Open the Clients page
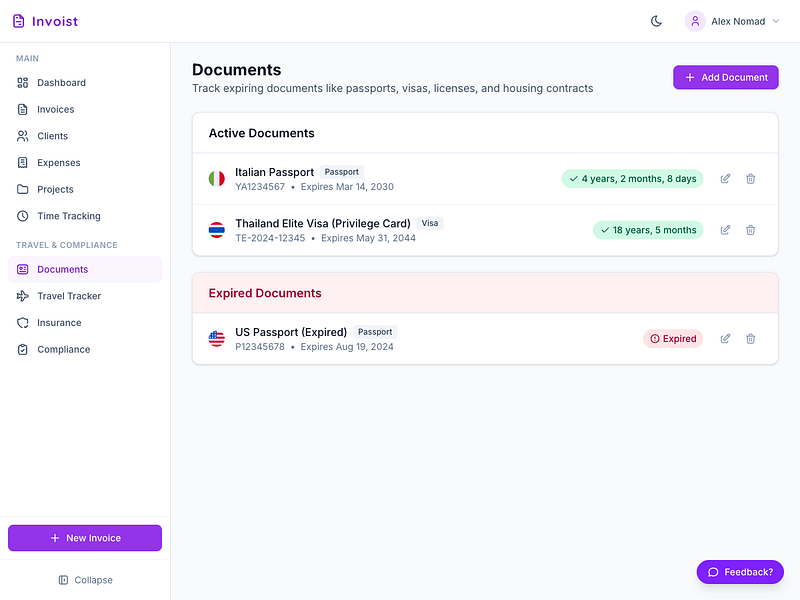 point(85,136)
